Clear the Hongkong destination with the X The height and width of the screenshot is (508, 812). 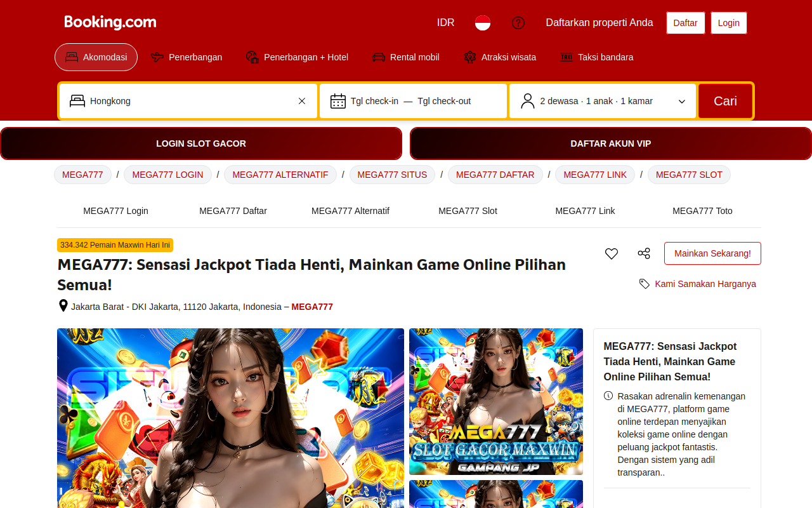click(302, 101)
